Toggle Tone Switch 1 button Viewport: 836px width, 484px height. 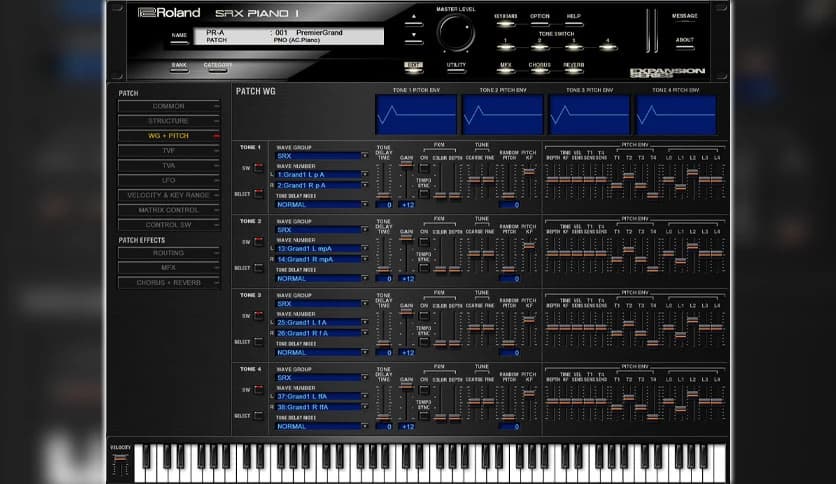point(505,47)
